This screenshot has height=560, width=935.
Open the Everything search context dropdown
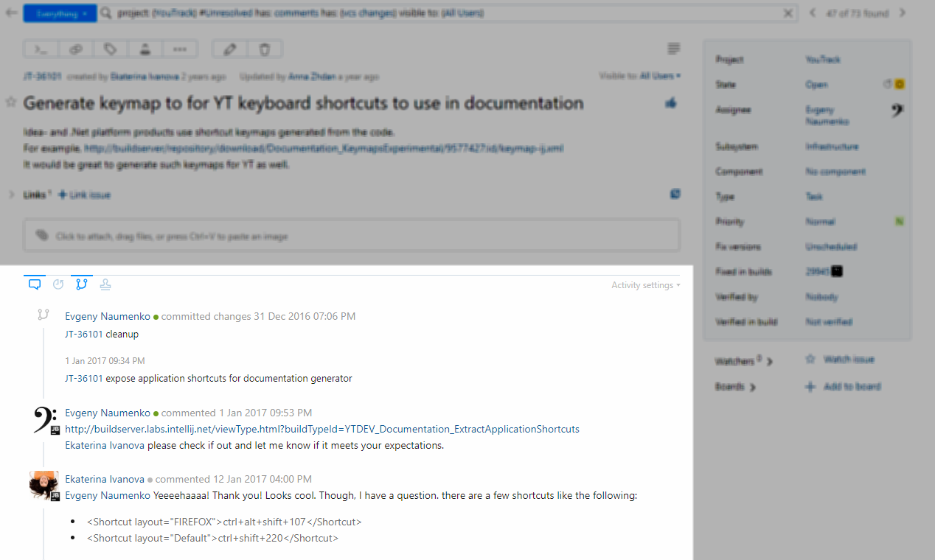[60, 13]
